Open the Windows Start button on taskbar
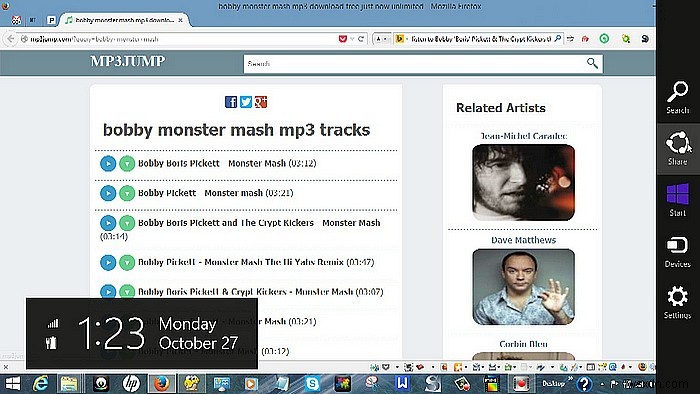The image size is (700, 394). (x=12, y=384)
